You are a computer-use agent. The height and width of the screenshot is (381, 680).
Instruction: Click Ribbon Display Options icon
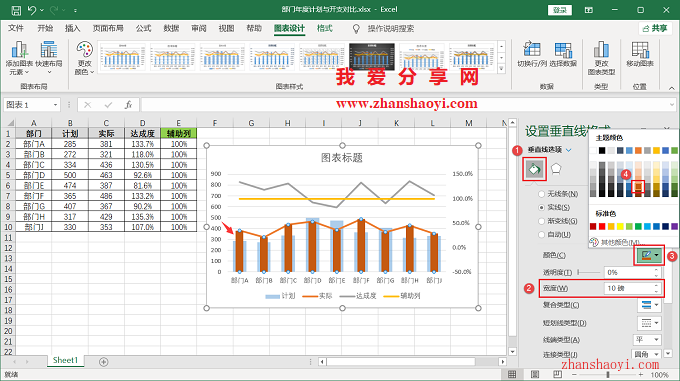588,10
